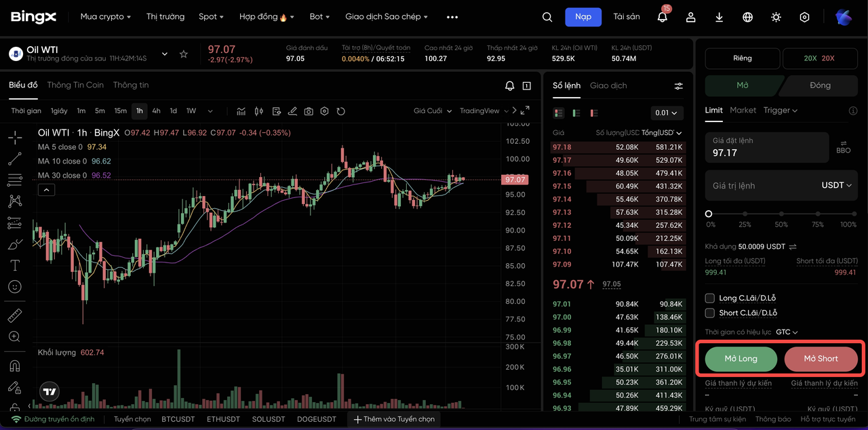The width and height of the screenshot is (868, 430).
Task: Open the 0.01 order book precision dropdown
Action: point(665,113)
